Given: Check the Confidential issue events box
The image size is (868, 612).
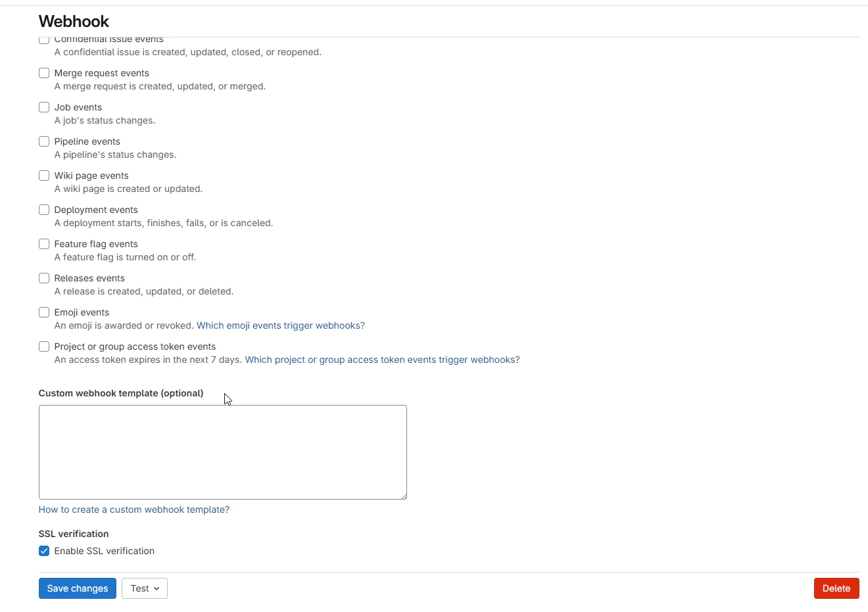Looking at the screenshot, I should (43, 39).
